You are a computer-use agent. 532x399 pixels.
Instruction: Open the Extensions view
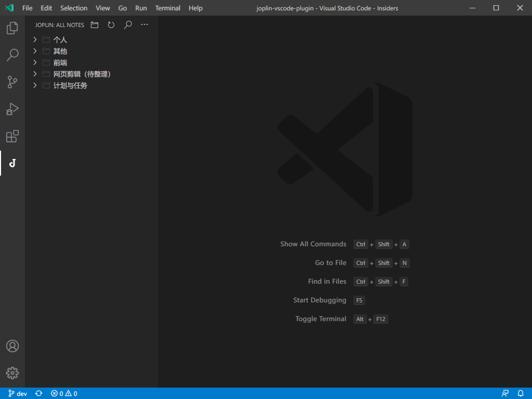coord(12,136)
